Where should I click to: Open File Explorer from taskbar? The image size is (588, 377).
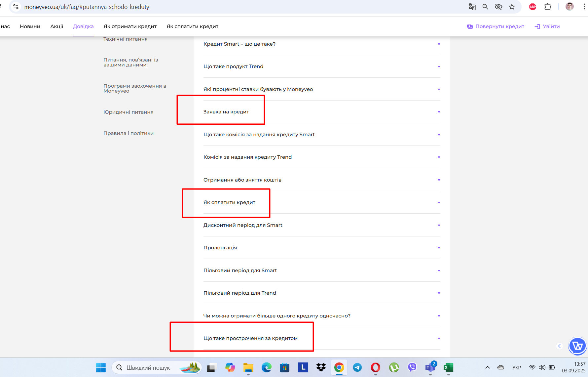coord(248,367)
